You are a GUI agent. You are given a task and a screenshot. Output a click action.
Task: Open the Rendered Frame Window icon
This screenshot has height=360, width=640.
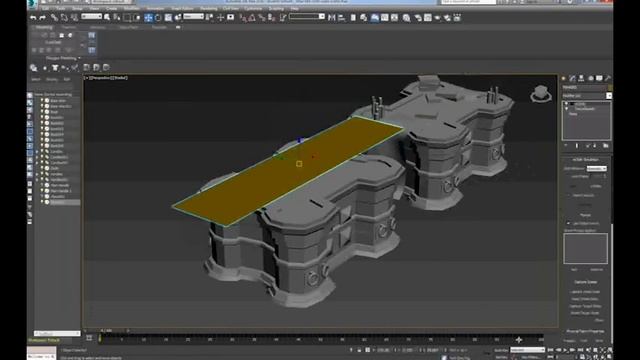[428, 18]
